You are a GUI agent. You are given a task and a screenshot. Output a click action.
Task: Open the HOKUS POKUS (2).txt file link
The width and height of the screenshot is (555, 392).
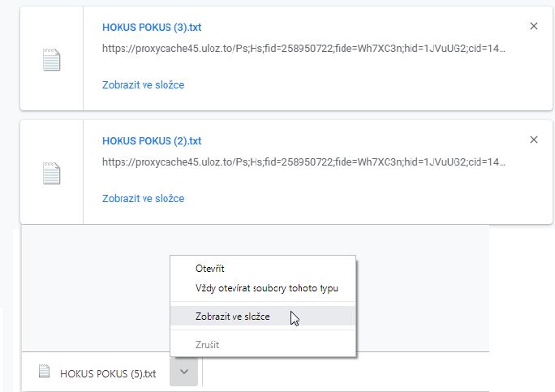152,141
